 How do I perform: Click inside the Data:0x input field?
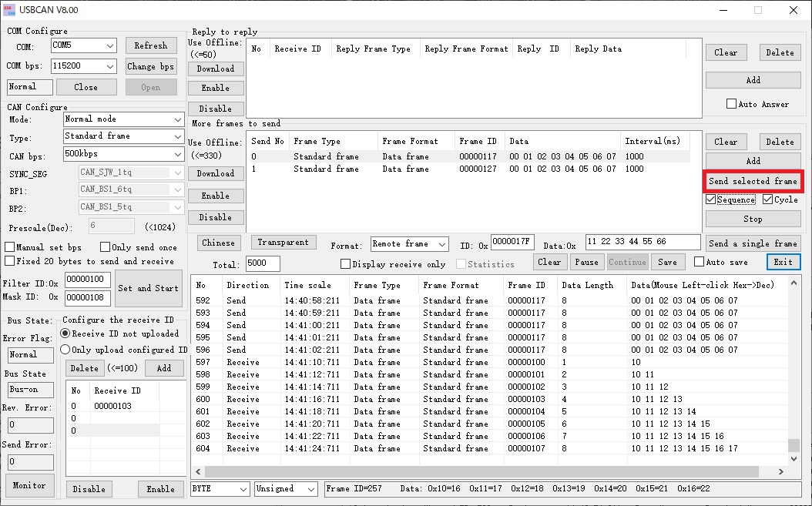643,242
